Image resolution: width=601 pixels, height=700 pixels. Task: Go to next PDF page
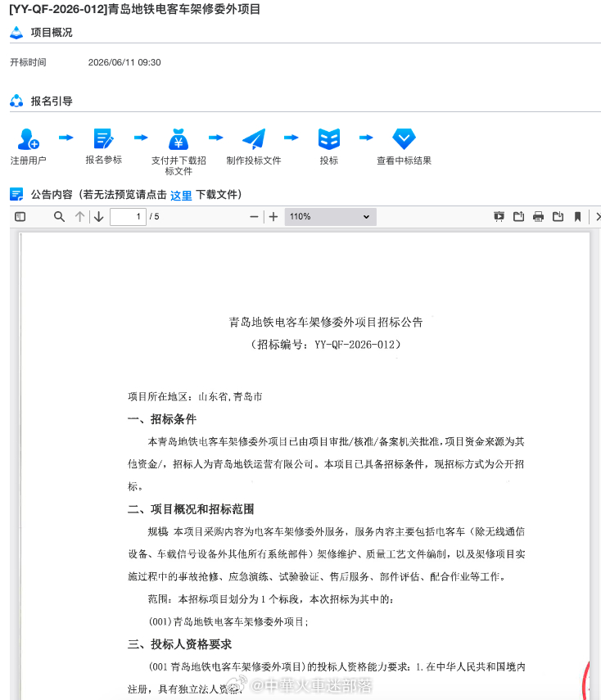pyautogui.click(x=99, y=217)
